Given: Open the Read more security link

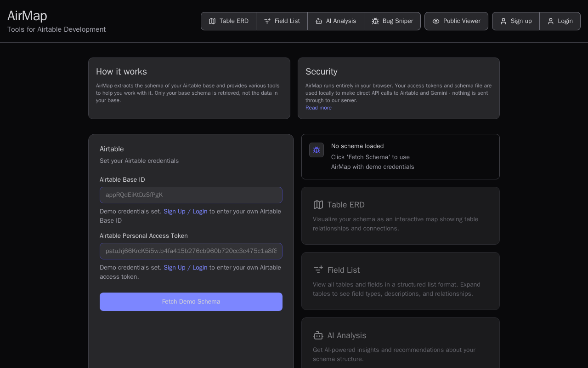Looking at the screenshot, I should coord(318,108).
